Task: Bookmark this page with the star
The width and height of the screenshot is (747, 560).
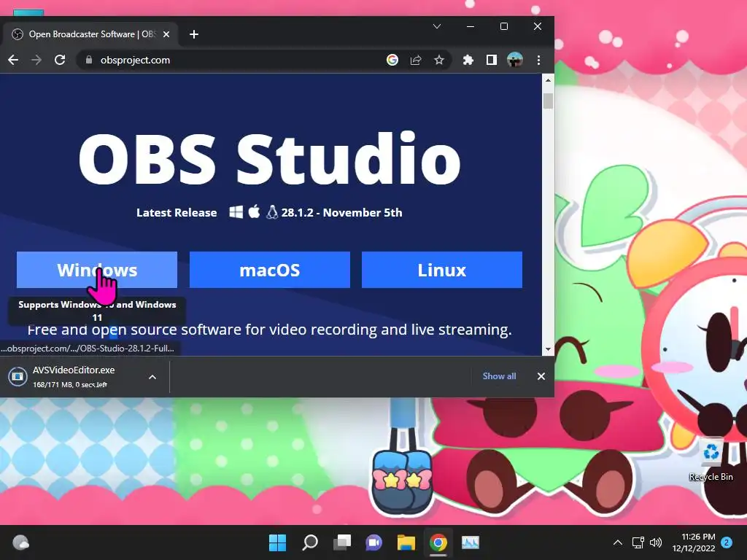Action: click(438, 60)
